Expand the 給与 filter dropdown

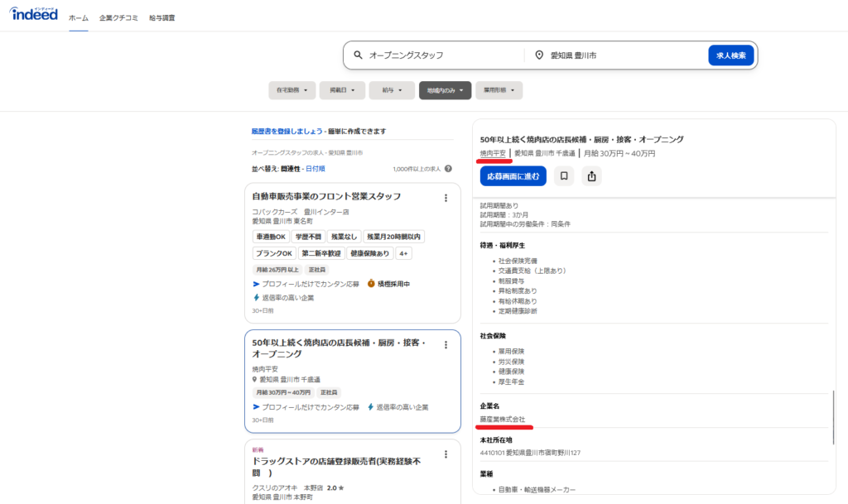(x=392, y=90)
